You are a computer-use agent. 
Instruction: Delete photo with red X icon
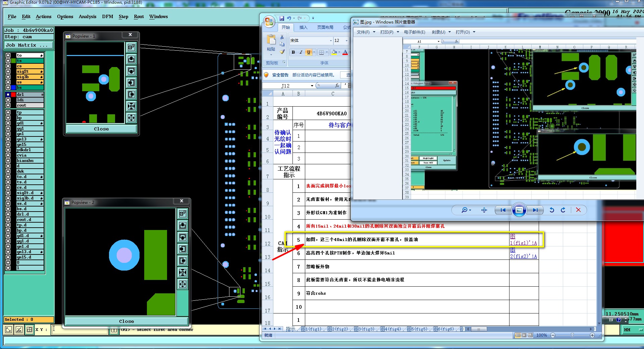coord(578,210)
